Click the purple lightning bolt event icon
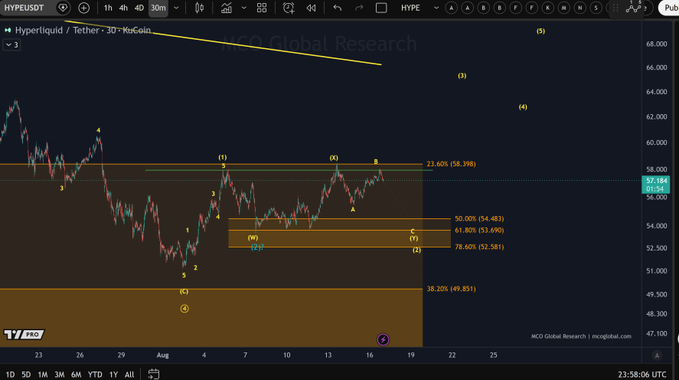Viewport: 679px width, 380px height. (383, 340)
